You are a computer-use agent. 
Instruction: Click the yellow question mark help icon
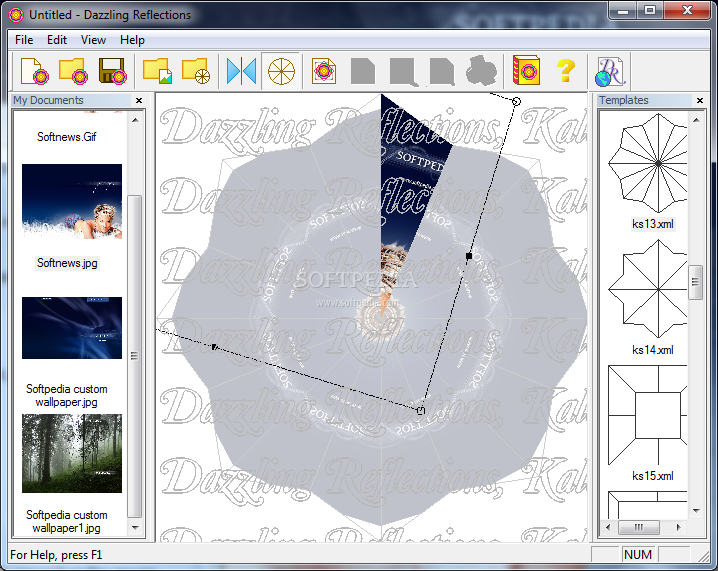point(566,71)
